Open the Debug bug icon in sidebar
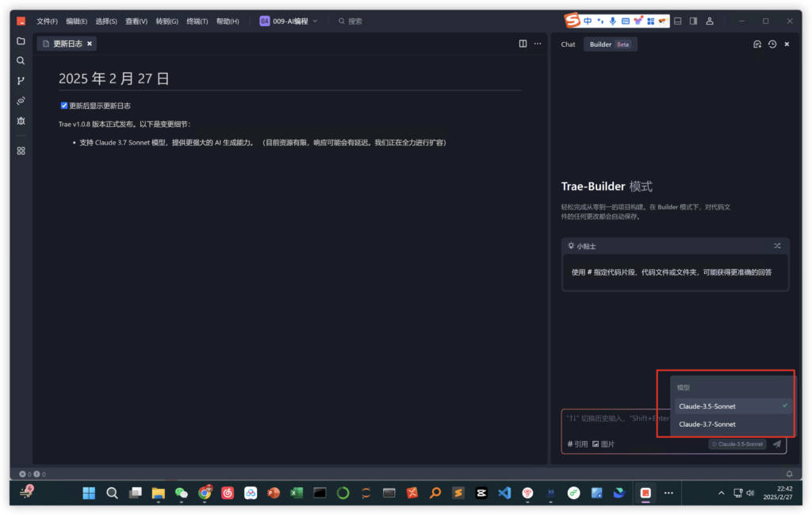Screen dimensions: 812x515 pos(21,121)
